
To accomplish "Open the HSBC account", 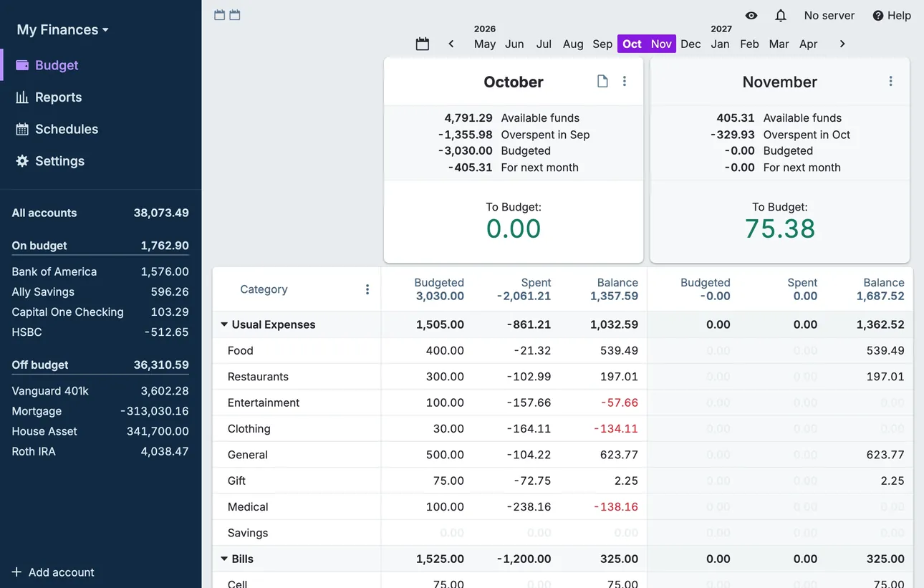I will pos(100,332).
